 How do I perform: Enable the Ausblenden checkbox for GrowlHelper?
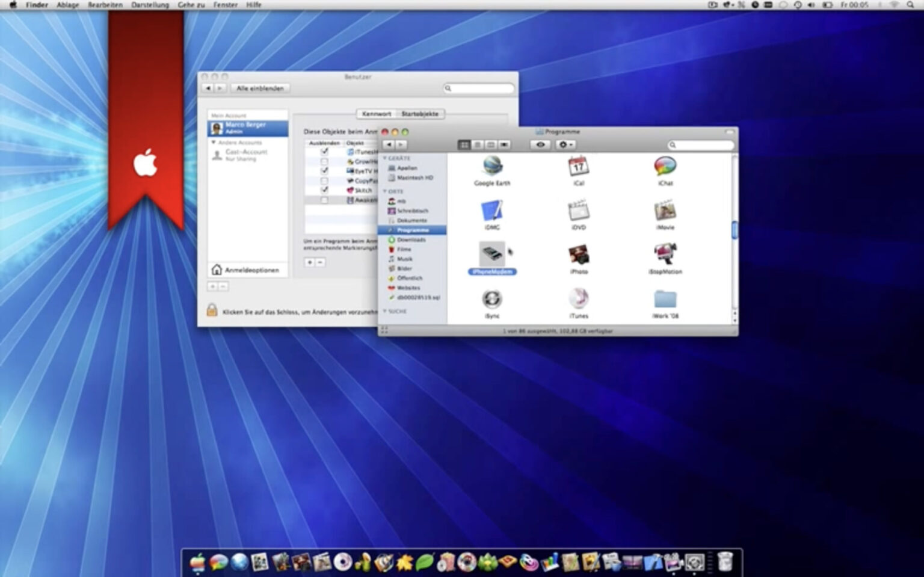pos(324,161)
